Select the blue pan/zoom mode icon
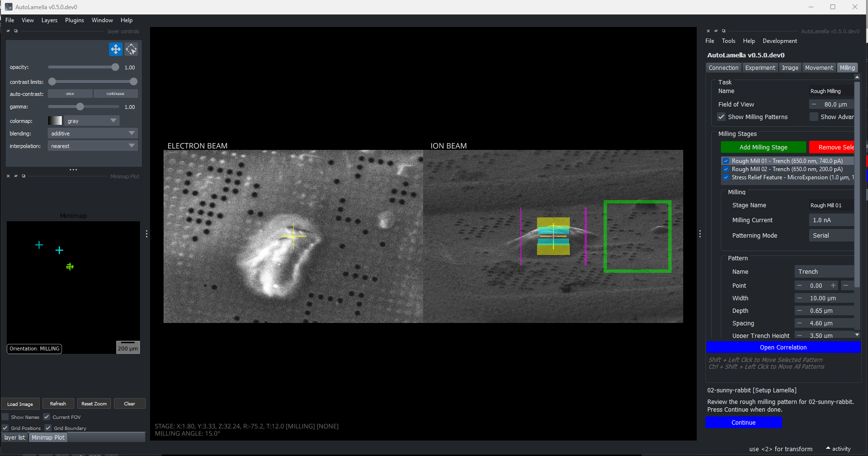This screenshot has height=456, width=868. coord(116,49)
